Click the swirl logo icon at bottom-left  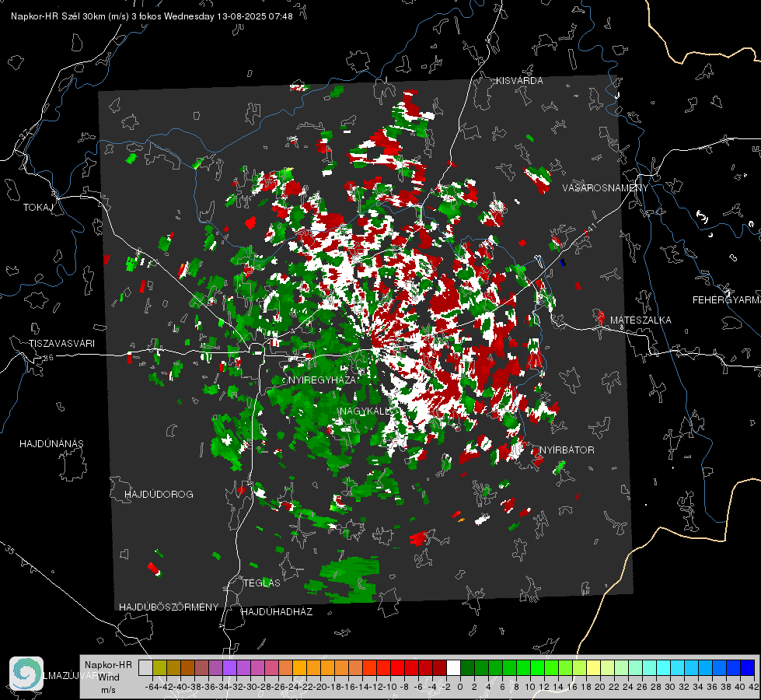coord(26,674)
